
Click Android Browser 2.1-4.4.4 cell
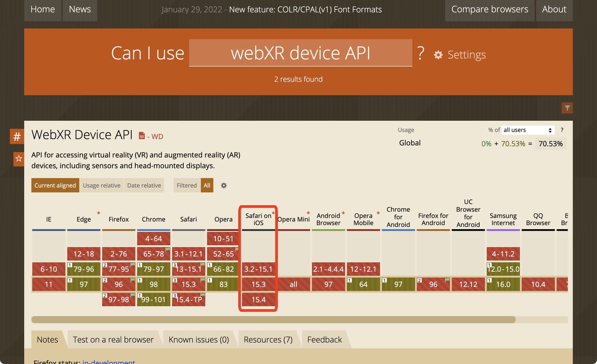(328, 269)
